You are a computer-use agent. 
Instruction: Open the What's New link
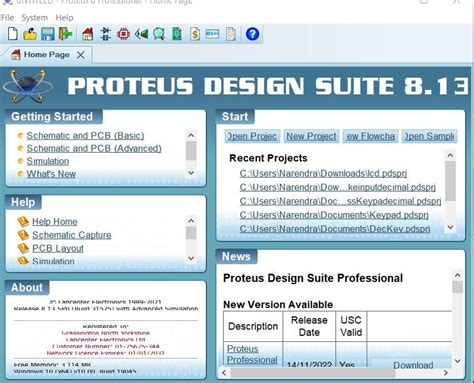[51, 174]
